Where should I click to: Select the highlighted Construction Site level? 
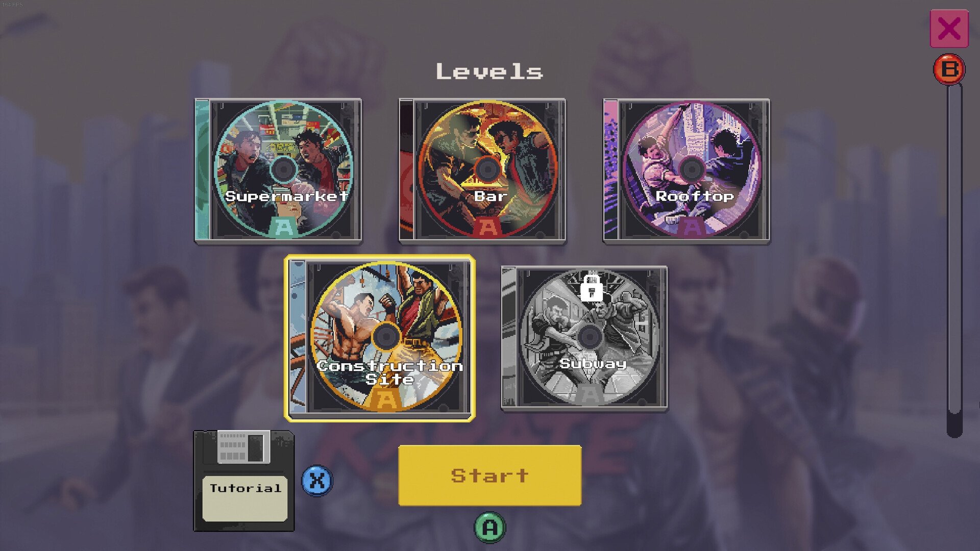(x=380, y=338)
